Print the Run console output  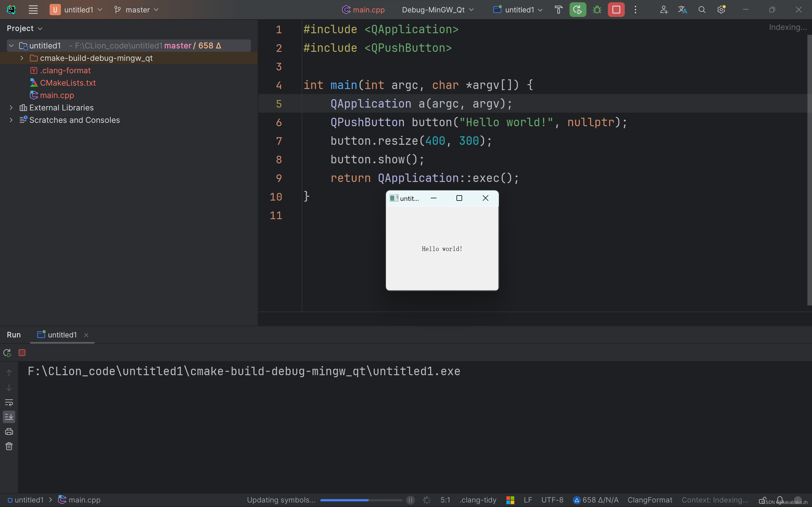pyautogui.click(x=9, y=432)
